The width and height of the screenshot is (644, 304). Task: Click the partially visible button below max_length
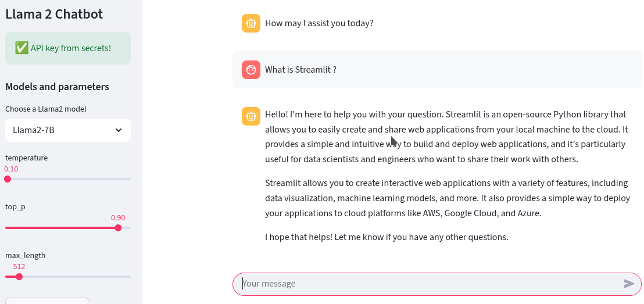pos(48,301)
